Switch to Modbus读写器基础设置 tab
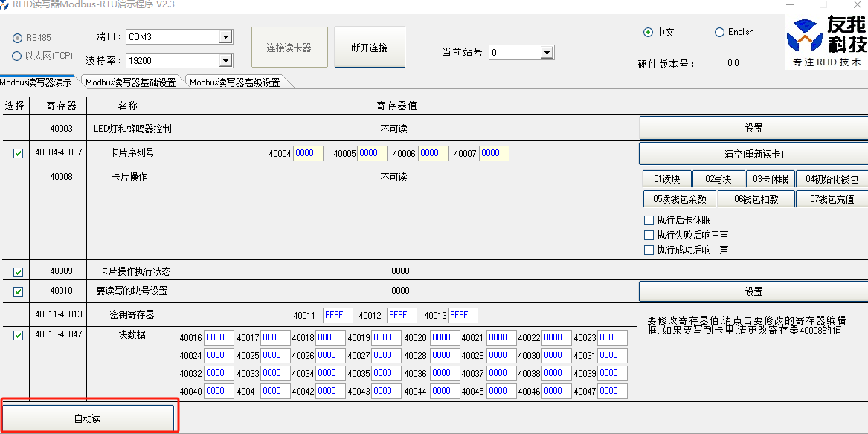 point(130,82)
